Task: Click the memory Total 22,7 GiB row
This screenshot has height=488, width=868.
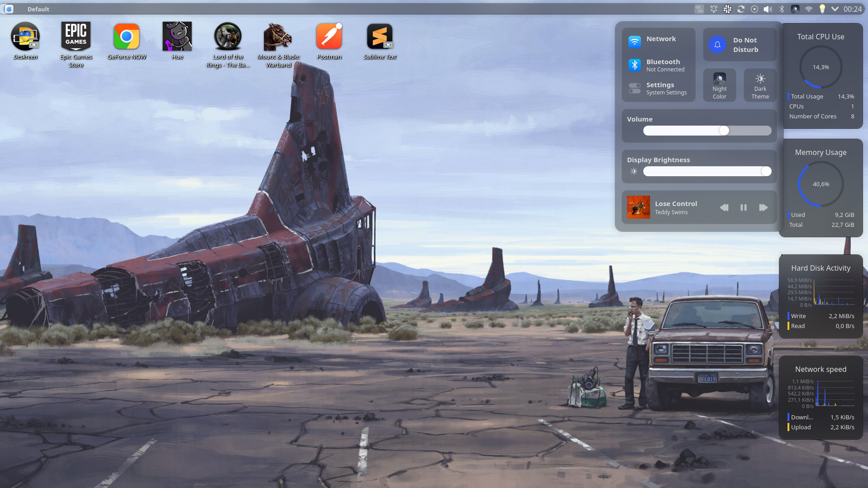Action: 821,225
